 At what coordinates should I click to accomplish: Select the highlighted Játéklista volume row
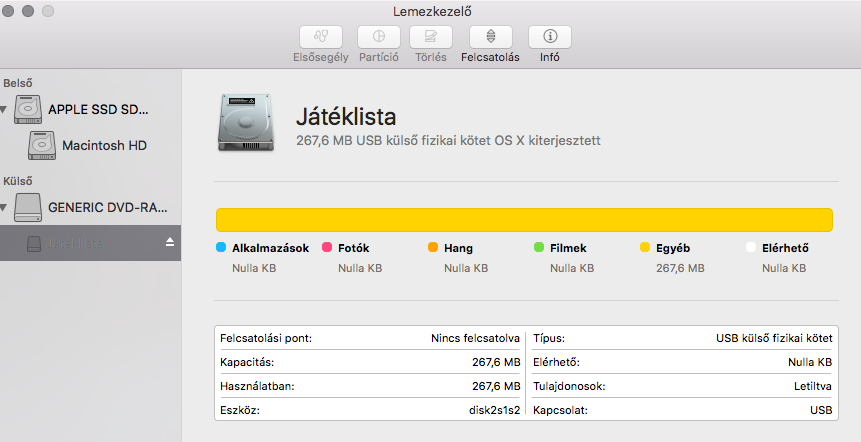[x=88, y=243]
